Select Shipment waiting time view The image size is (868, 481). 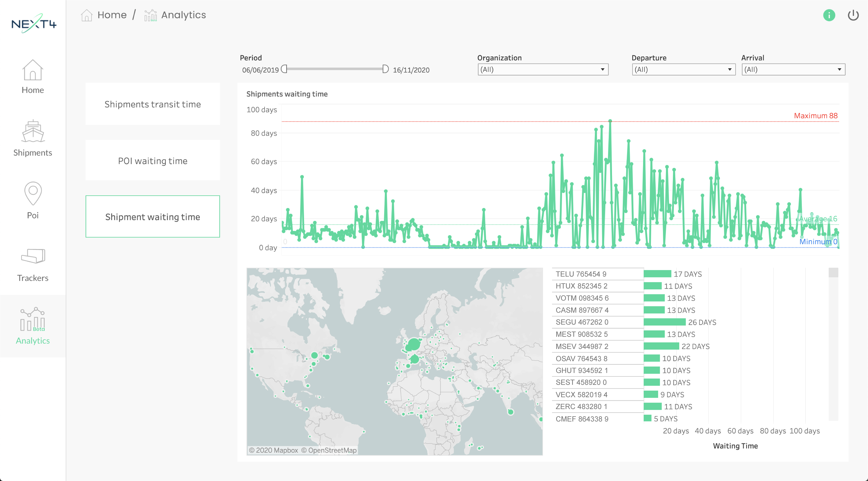[153, 217]
